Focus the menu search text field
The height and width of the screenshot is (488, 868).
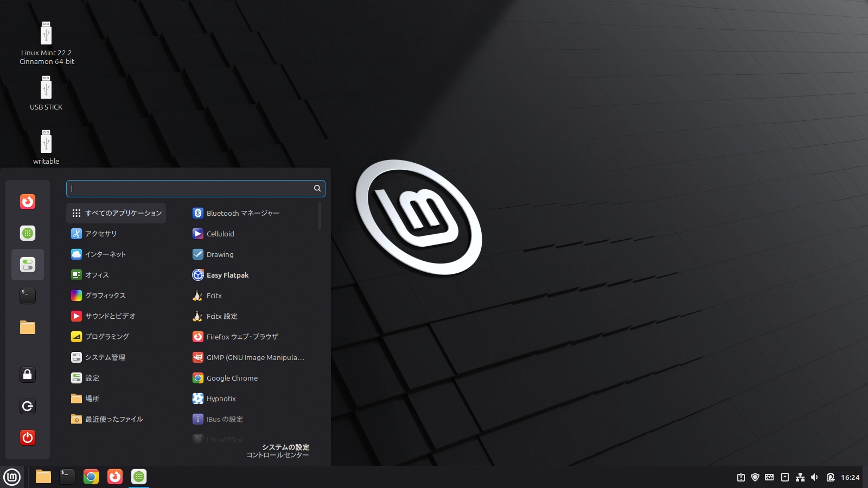point(195,188)
